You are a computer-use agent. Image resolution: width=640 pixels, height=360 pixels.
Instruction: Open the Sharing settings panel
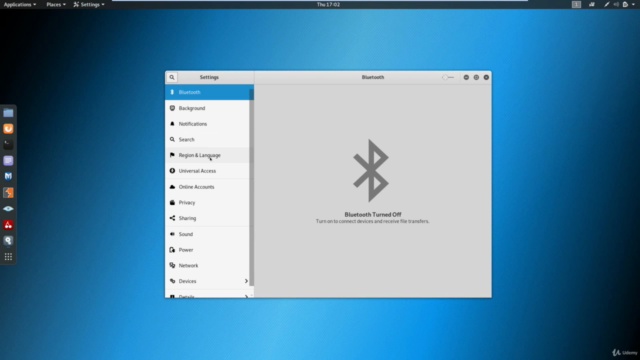pyautogui.click(x=208, y=218)
